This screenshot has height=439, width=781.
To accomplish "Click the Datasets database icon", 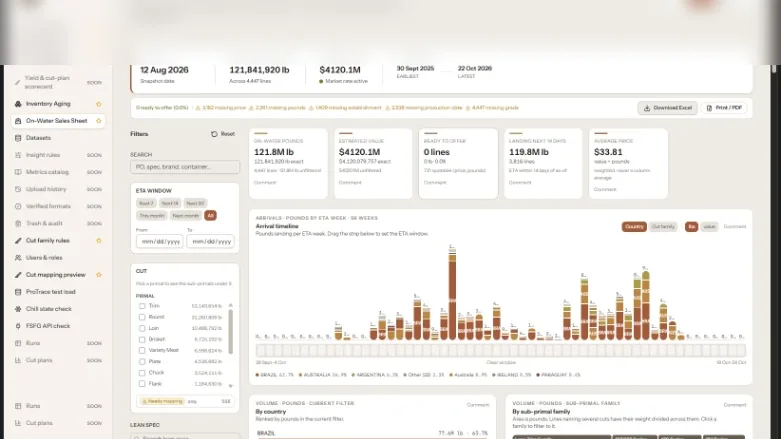I will point(18,138).
